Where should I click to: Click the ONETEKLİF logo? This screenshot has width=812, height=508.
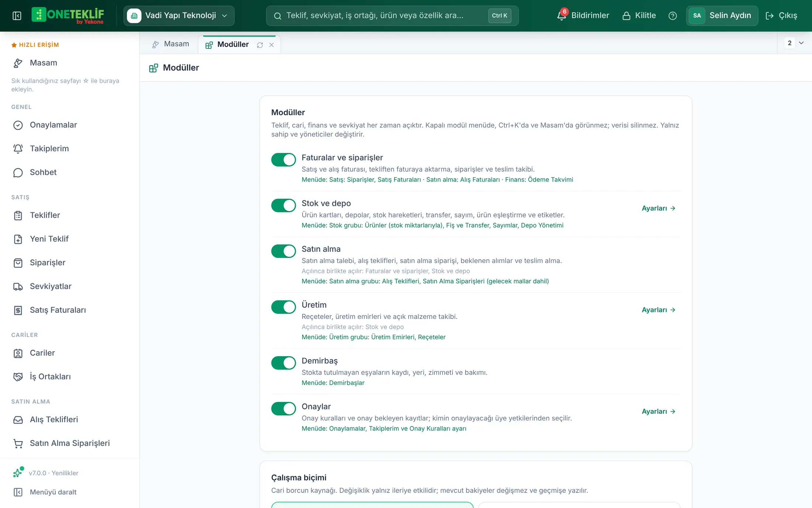pos(68,16)
